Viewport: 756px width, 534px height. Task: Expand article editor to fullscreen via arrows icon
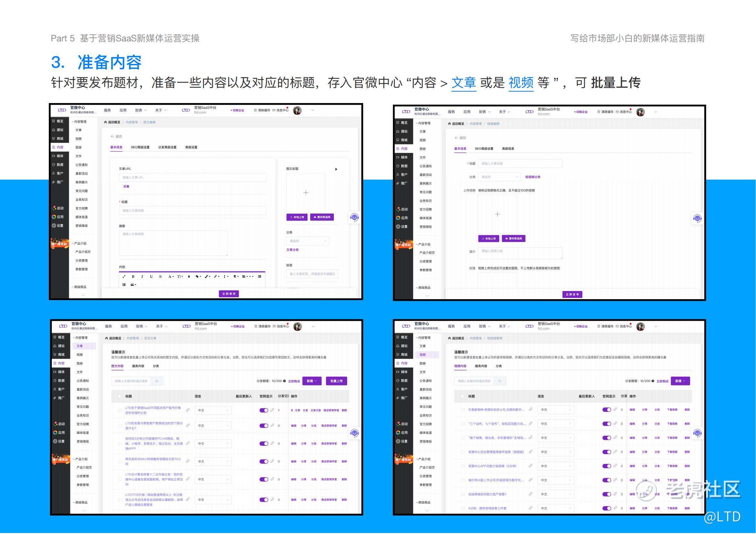(124, 277)
